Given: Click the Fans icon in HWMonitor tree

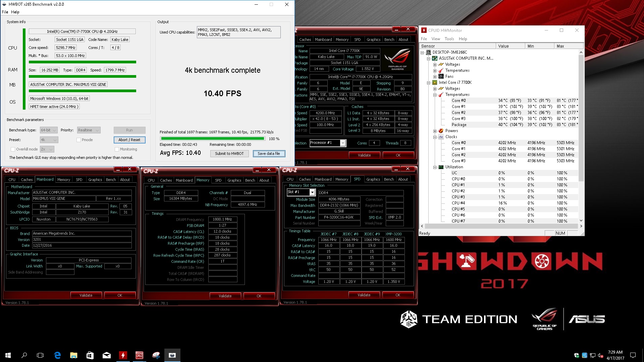Looking at the screenshot, I should point(441,76).
